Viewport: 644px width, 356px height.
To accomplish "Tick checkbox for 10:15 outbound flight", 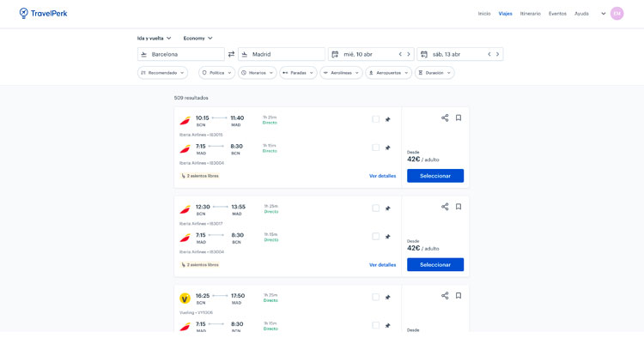I will tap(375, 119).
